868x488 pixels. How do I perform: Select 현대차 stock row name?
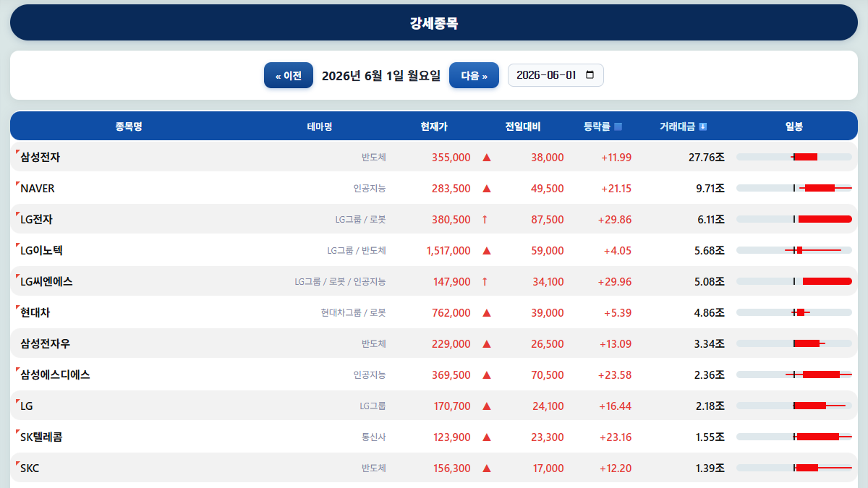(35, 312)
